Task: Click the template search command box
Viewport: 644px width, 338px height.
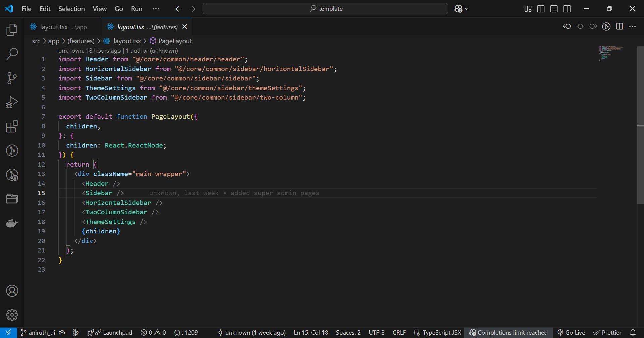Action: click(325, 9)
